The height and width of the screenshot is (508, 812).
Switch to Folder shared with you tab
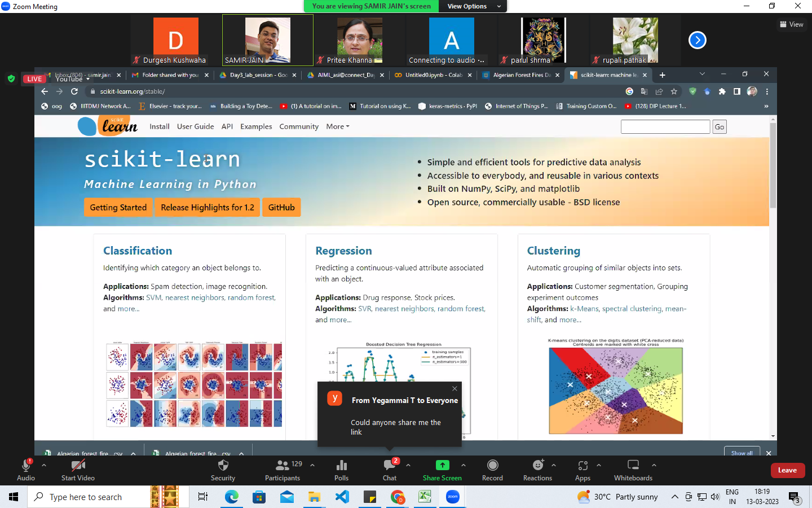169,75
